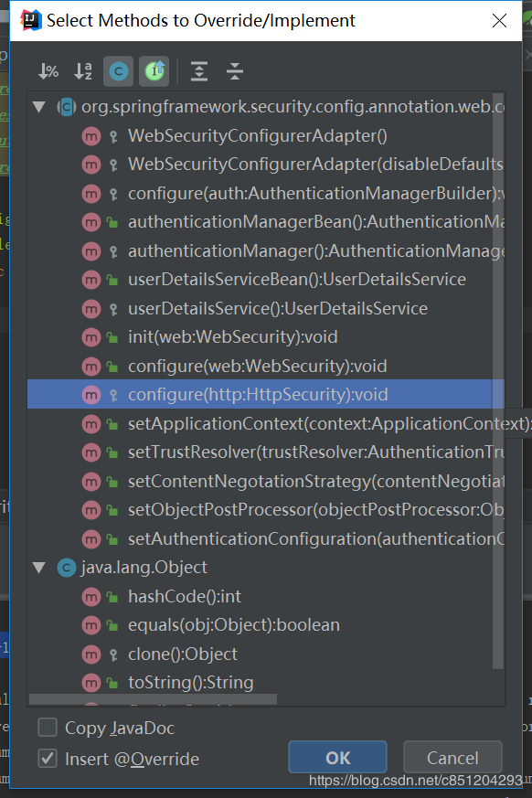Click Expand All toolbar icon
This screenshot has height=798, width=532.
pos(199,71)
